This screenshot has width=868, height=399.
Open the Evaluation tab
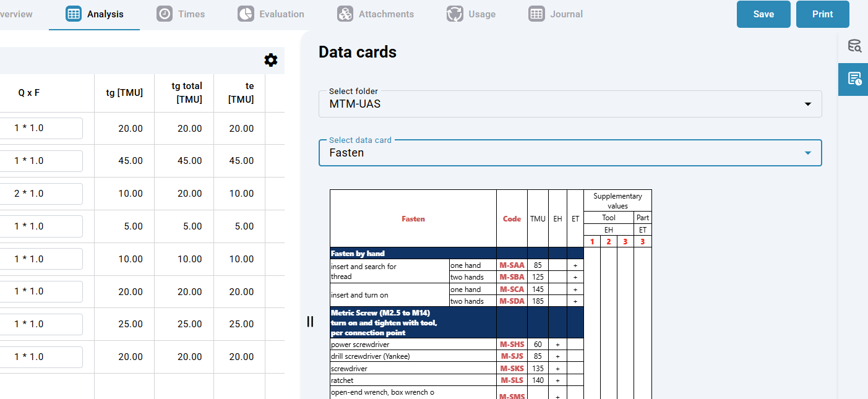[281, 14]
